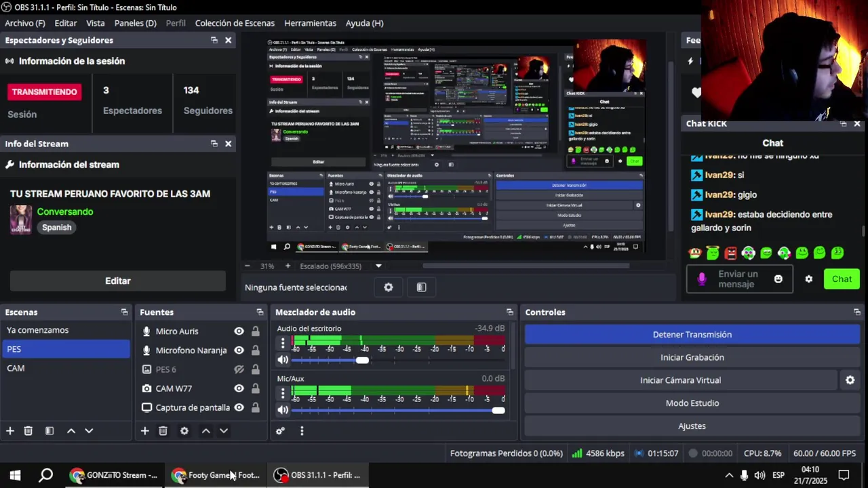Screen dimensions: 868x488
Task: Open source properties gear below preview
Action: [389, 287]
